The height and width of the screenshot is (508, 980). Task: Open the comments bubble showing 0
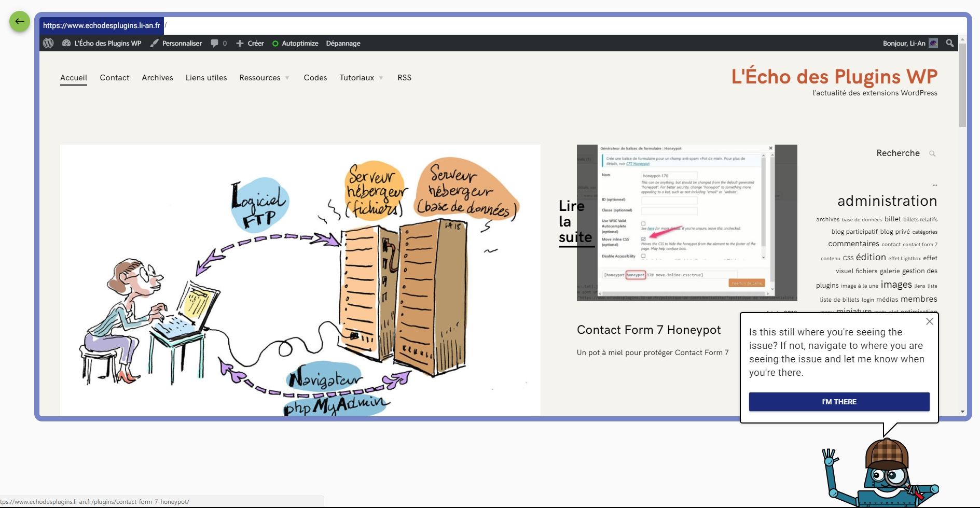pyautogui.click(x=218, y=43)
